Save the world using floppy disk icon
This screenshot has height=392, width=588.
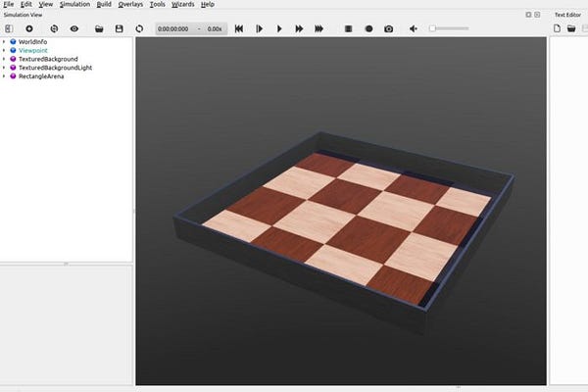pos(120,28)
